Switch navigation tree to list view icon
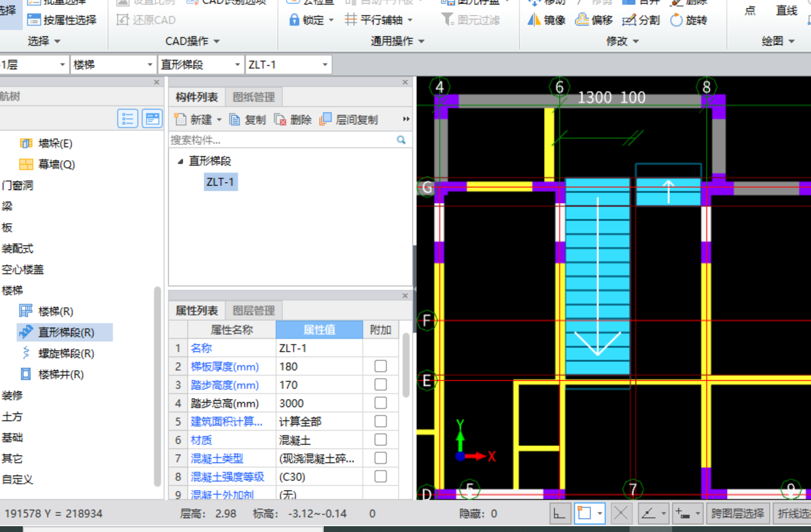The width and height of the screenshot is (811, 532). click(x=128, y=119)
